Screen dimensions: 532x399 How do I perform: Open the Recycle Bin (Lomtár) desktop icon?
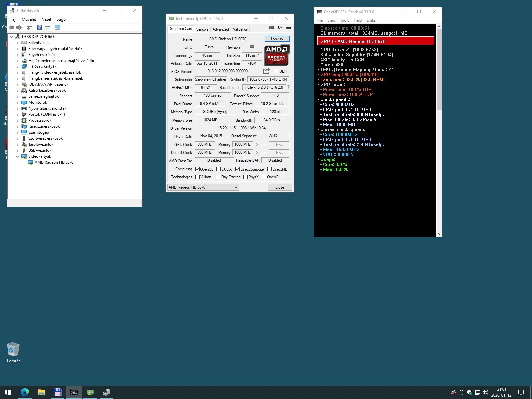point(13,353)
